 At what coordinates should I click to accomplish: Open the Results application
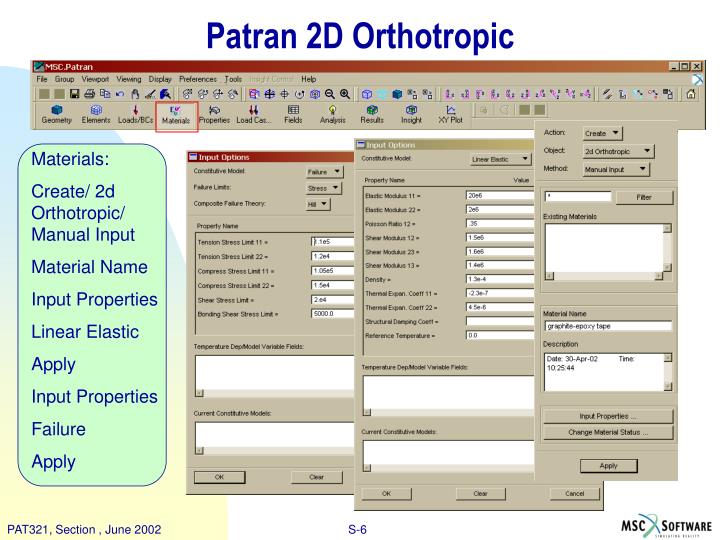372,114
